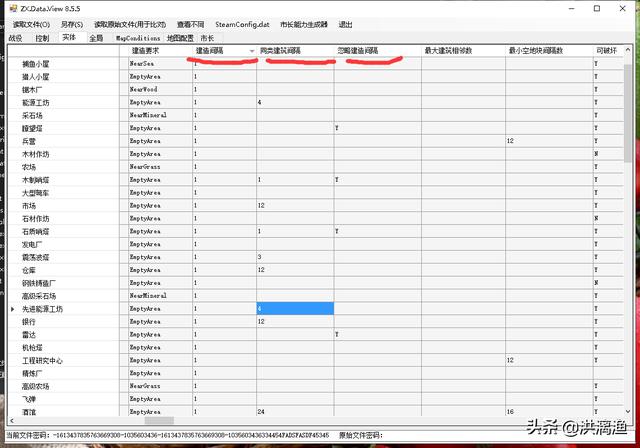Image resolution: width=640 pixels, height=448 pixels.
Task: Click the sort arrow on 建造间隔 column header
Action: (250, 50)
